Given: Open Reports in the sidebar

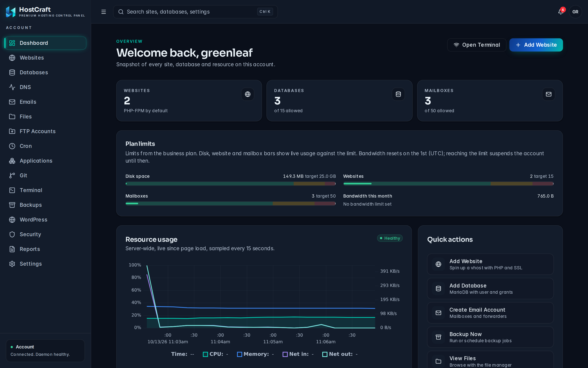Looking at the screenshot, I should [x=45, y=249].
